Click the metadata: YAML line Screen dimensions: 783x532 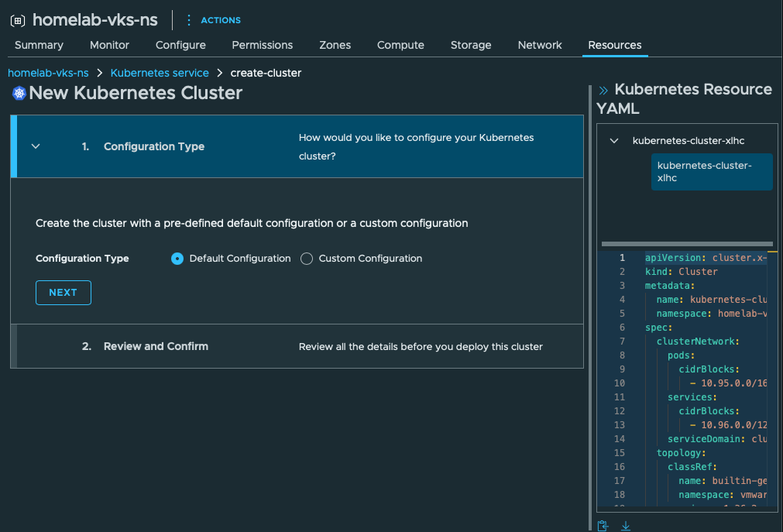pyautogui.click(x=670, y=286)
